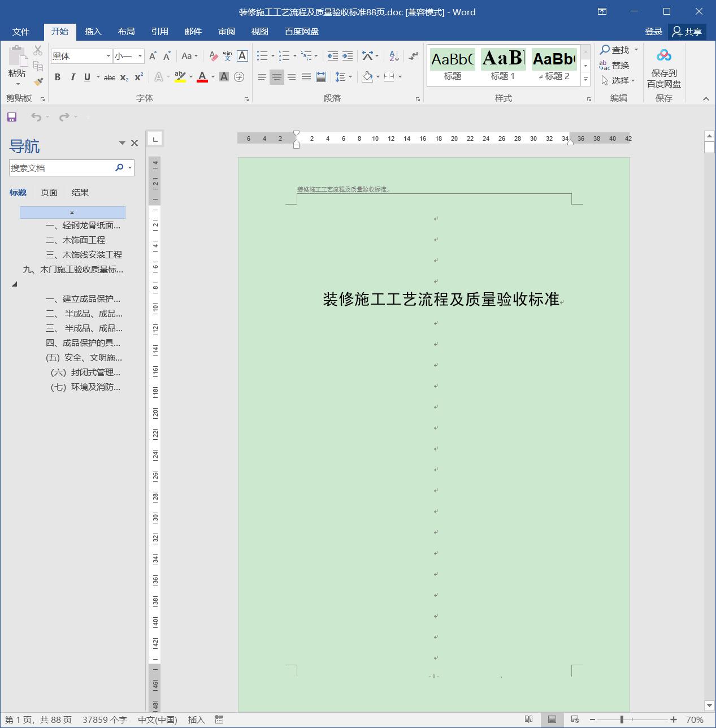Shrink font size with shrink font icon
Viewport: 716px width, 728px height.
point(167,56)
